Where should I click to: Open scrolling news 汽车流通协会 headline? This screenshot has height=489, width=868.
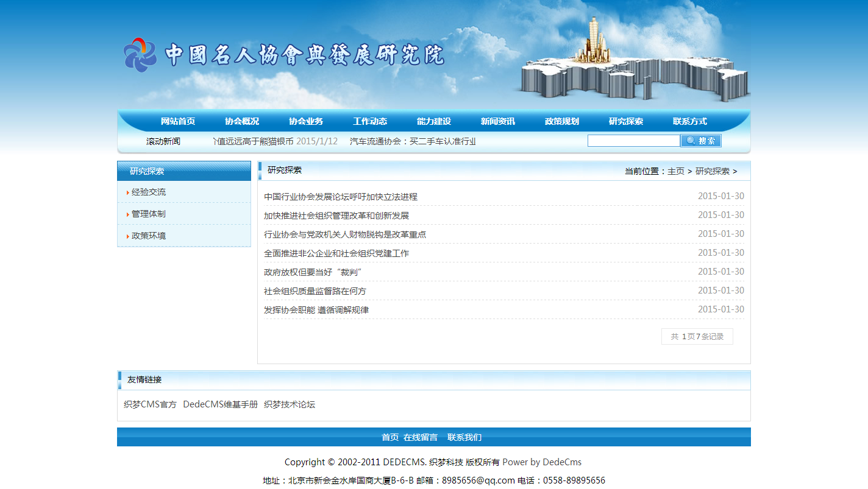(x=413, y=141)
